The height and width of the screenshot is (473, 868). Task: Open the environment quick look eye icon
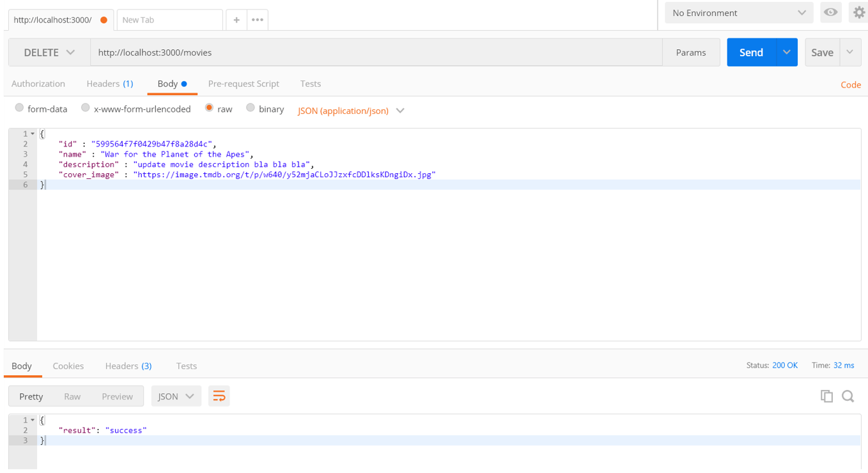[x=831, y=13]
